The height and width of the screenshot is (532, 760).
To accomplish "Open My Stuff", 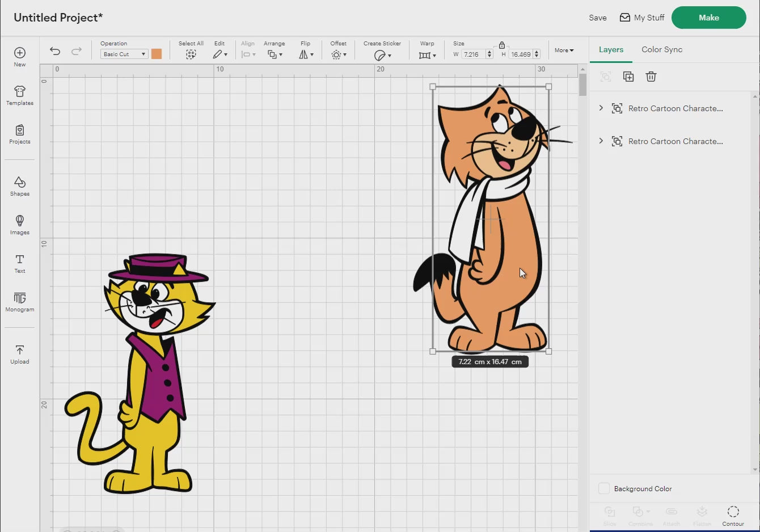I will tap(641, 18).
